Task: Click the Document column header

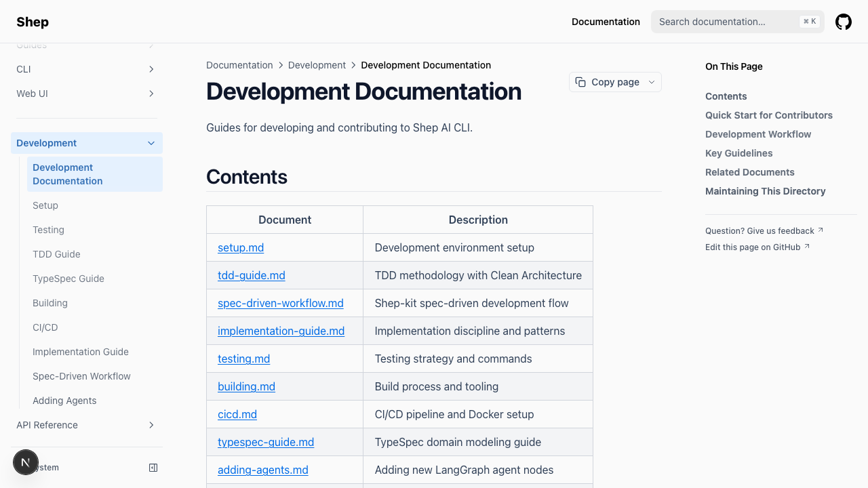Action: coord(285,220)
